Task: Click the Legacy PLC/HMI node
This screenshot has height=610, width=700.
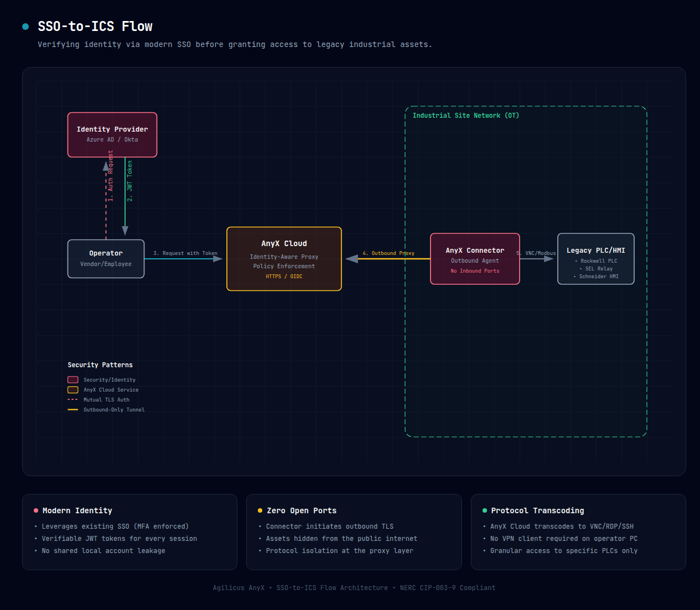Action: 595,259
